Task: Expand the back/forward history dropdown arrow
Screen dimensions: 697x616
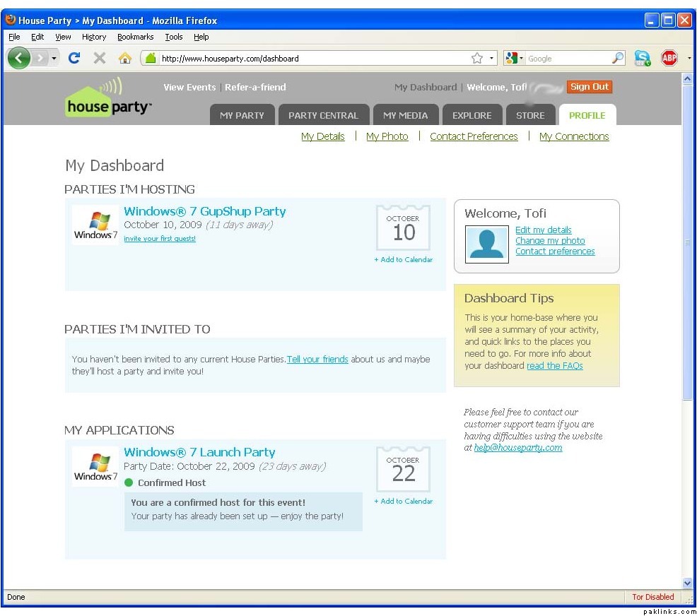Action: click(x=54, y=59)
